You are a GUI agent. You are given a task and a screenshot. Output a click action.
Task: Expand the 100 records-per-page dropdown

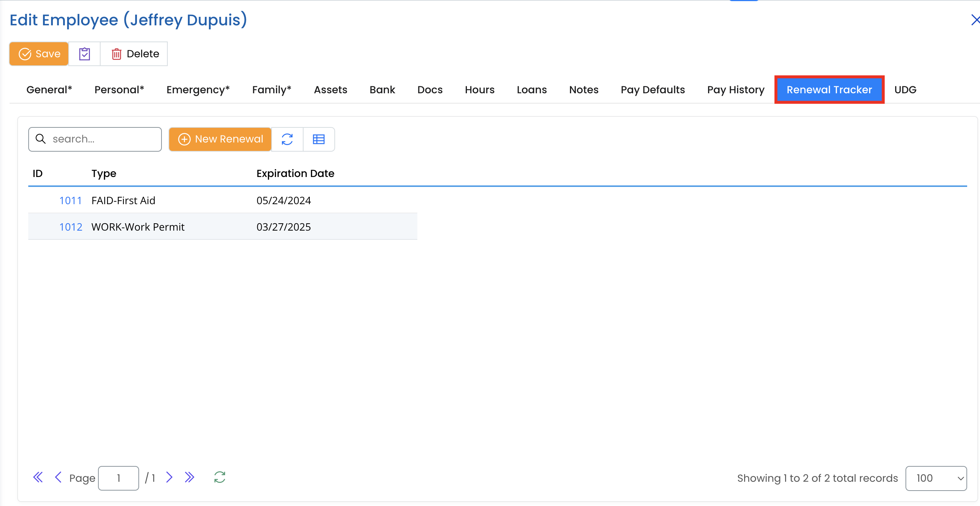pyautogui.click(x=936, y=478)
